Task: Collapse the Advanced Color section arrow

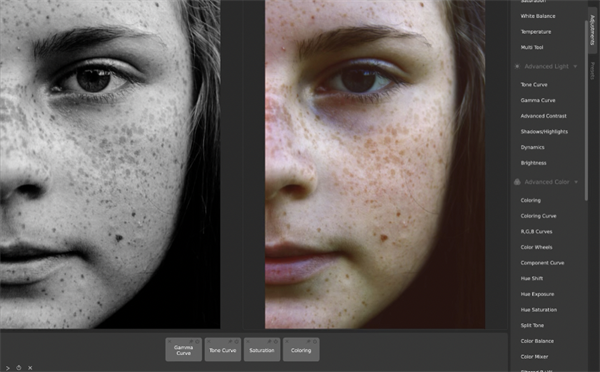Action: point(576,182)
